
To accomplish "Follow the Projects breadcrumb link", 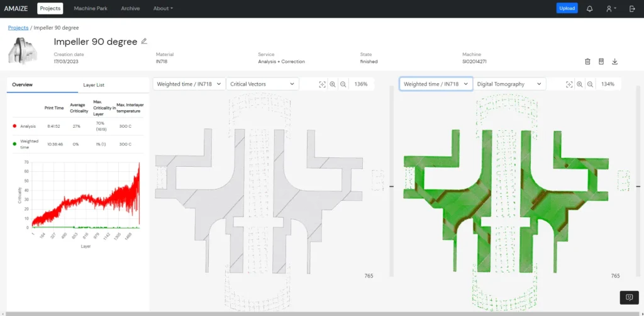I will (x=18, y=28).
